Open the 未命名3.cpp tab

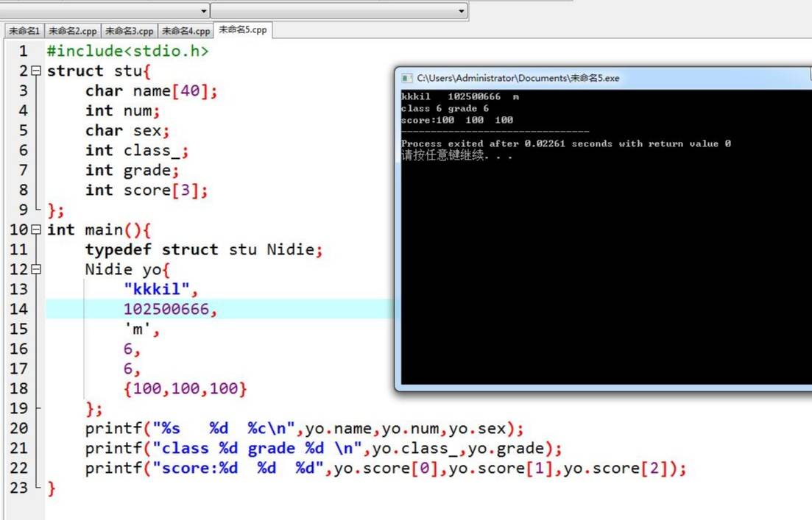(130, 31)
